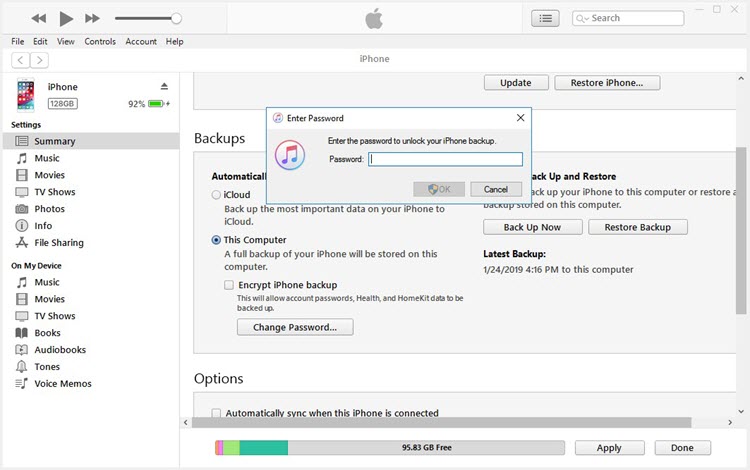Select the iCloud backup radio button
Screen dimensions: 750x470
[216, 195]
